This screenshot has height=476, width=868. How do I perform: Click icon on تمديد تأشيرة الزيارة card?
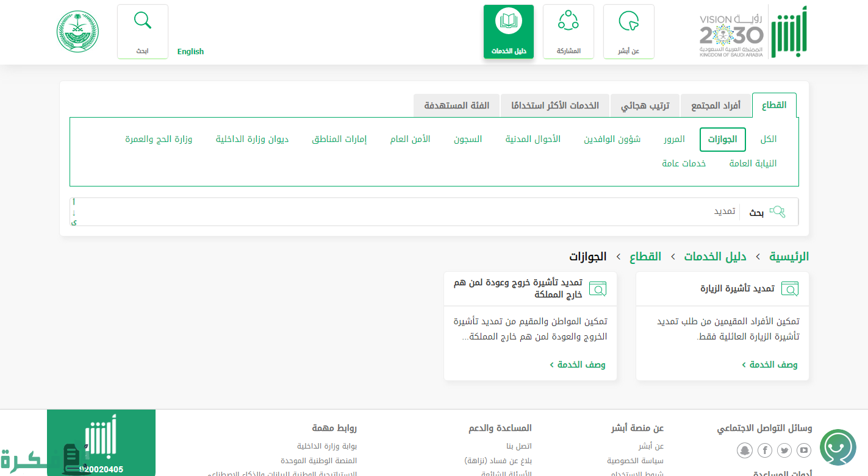tap(790, 289)
